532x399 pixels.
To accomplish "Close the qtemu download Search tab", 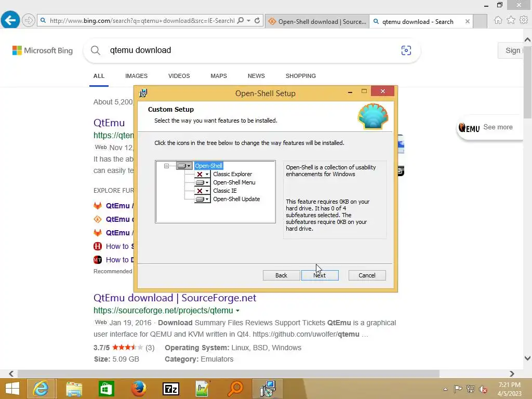I will click(468, 21).
